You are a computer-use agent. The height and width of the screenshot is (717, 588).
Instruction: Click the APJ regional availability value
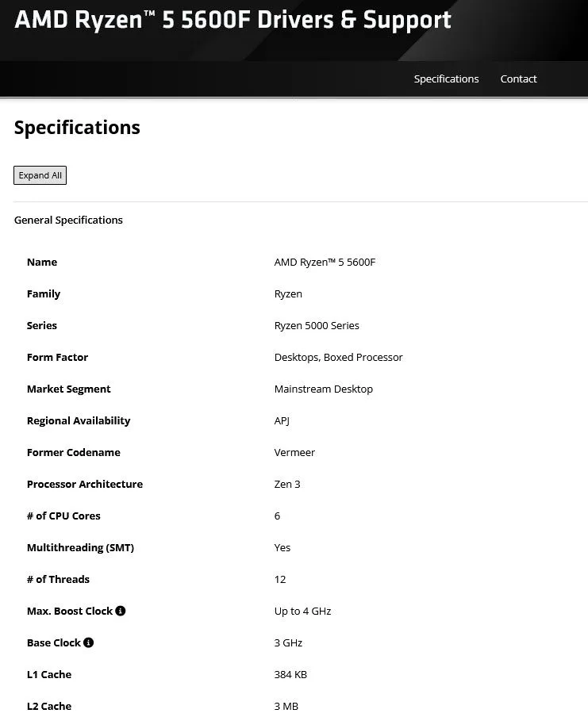[282, 420]
